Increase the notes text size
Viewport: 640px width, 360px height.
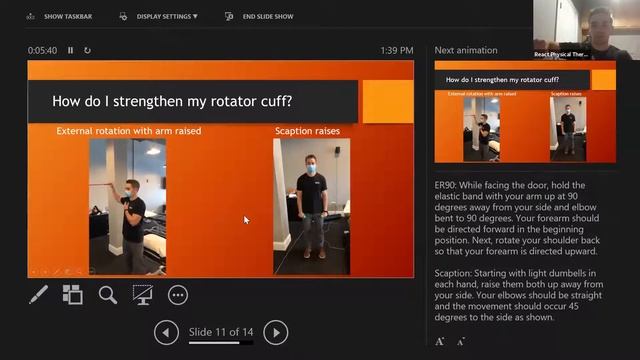[440, 342]
